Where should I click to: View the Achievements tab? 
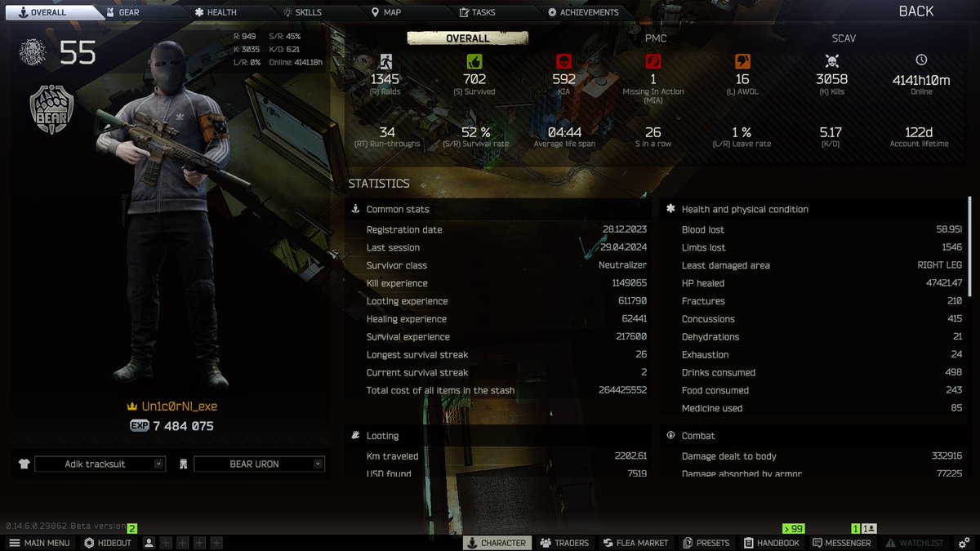click(583, 12)
